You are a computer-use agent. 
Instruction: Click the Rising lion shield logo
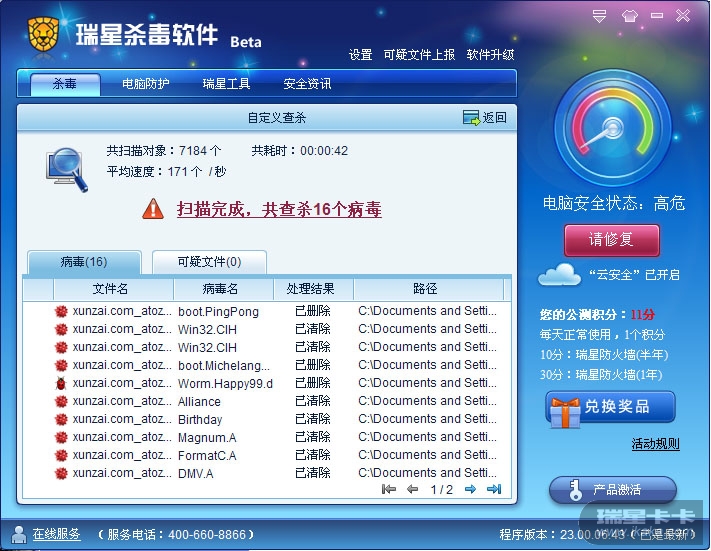pyautogui.click(x=44, y=34)
